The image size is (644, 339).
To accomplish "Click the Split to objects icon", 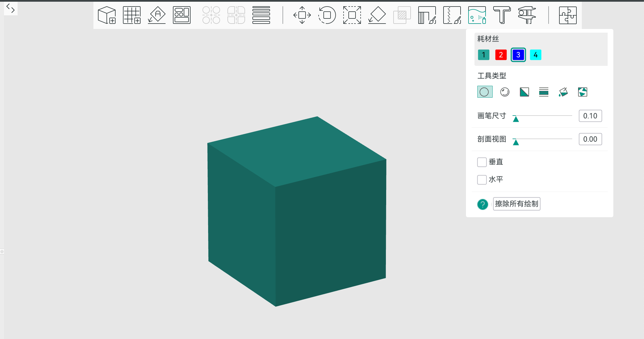I will click(x=211, y=15).
